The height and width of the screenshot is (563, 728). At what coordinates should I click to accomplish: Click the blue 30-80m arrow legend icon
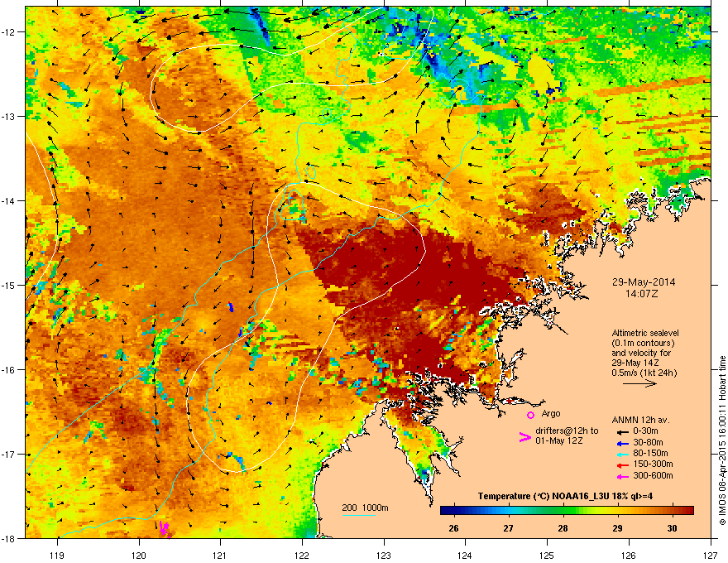point(622,443)
